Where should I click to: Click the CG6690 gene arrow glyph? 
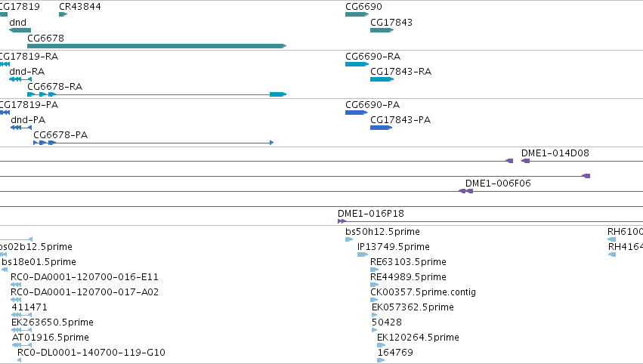tap(357, 14)
